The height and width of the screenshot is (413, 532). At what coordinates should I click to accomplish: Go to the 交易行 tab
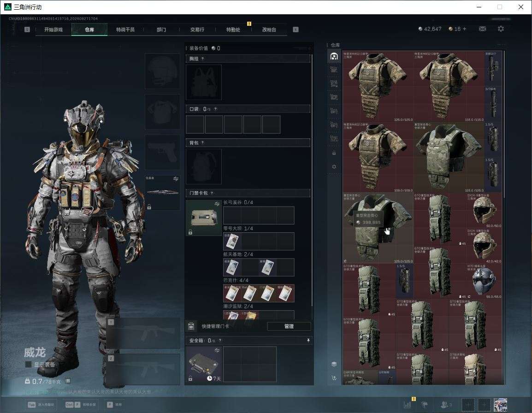[197, 29]
